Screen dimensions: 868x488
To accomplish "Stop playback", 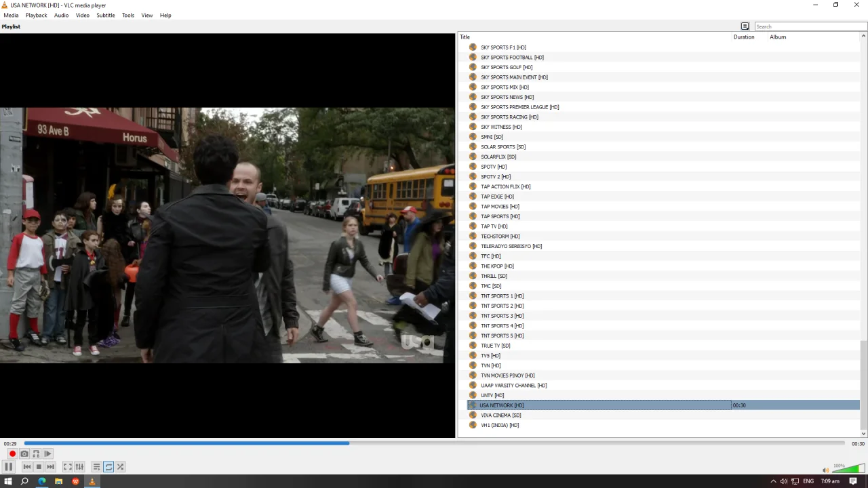I will click(x=39, y=466).
